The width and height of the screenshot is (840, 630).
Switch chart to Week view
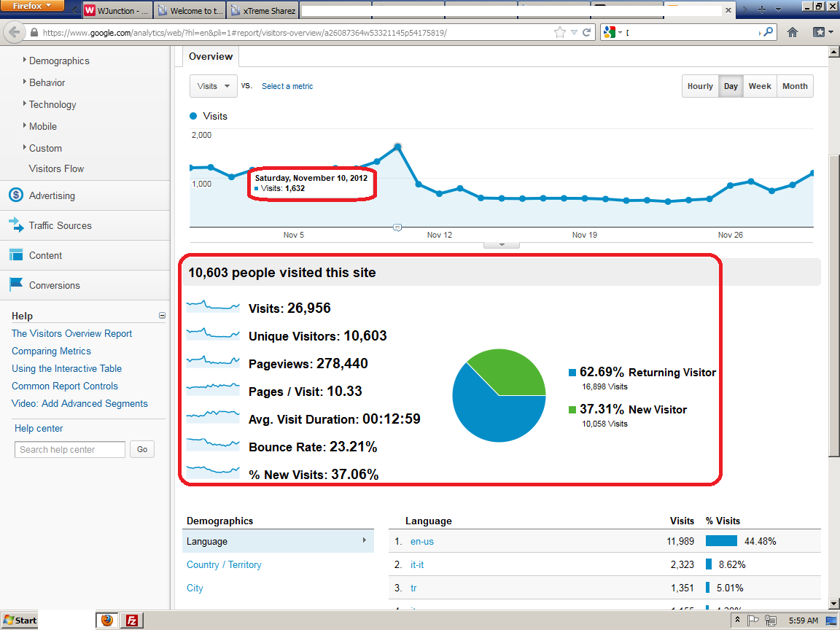click(x=760, y=86)
